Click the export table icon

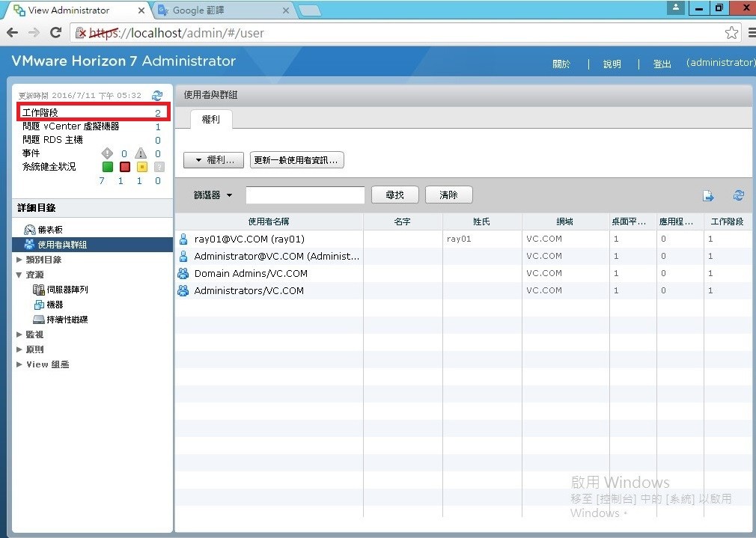click(708, 195)
